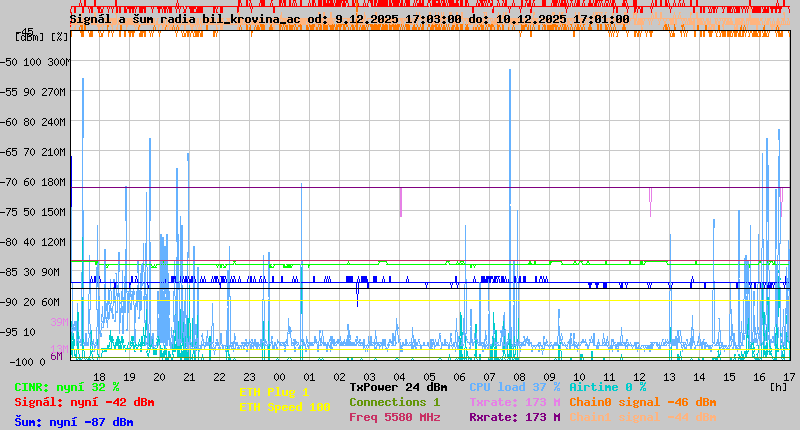Click the '14' hour tick label

pos(699,377)
